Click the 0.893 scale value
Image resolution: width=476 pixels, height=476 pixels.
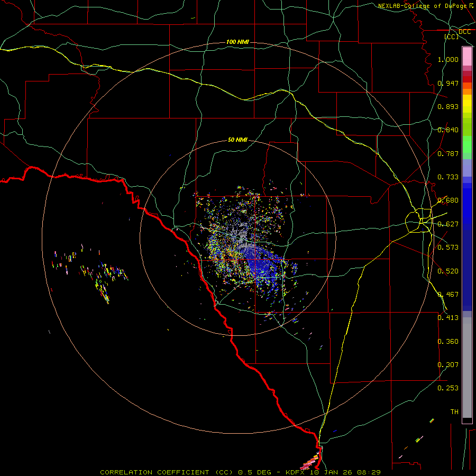[448, 106]
